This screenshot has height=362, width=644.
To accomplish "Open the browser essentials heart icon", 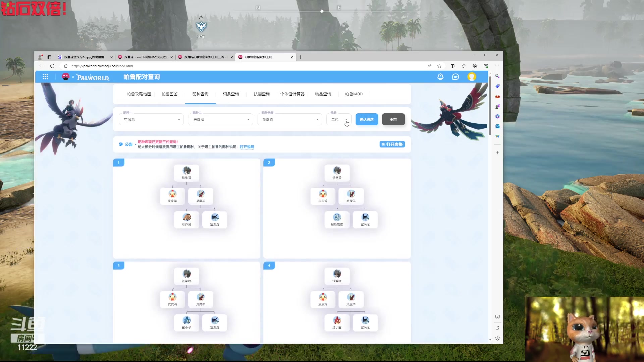I will click(486, 66).
